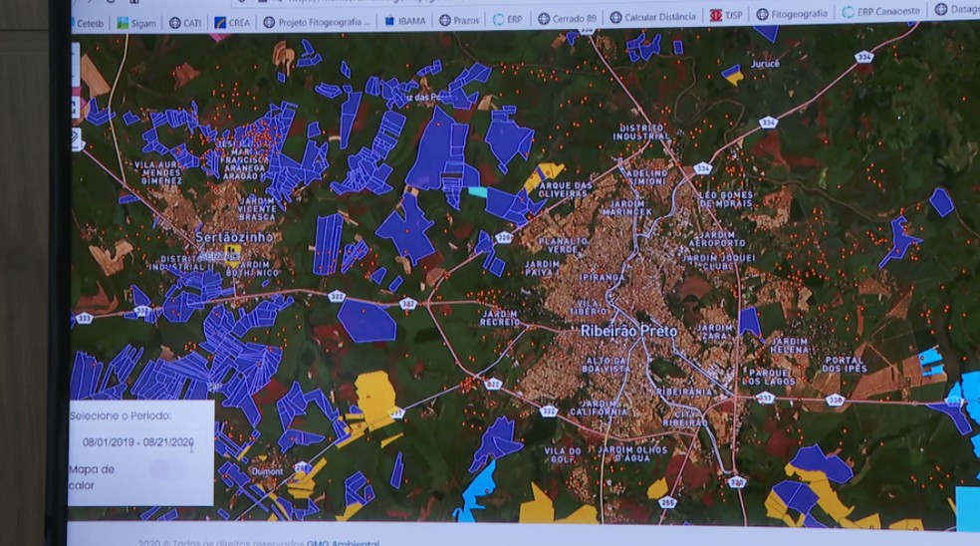
Task: Select the blue hexagonal polygon by highway 322
Action: [x=367, y=320]
